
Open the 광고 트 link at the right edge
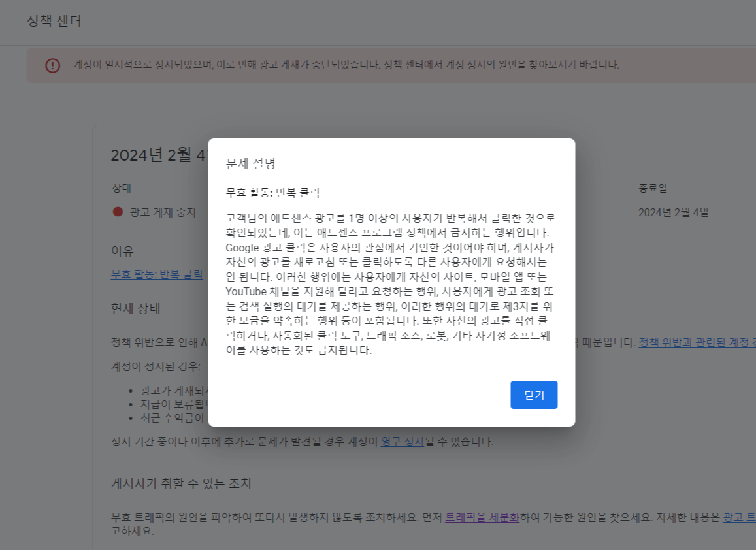[739, 517]
